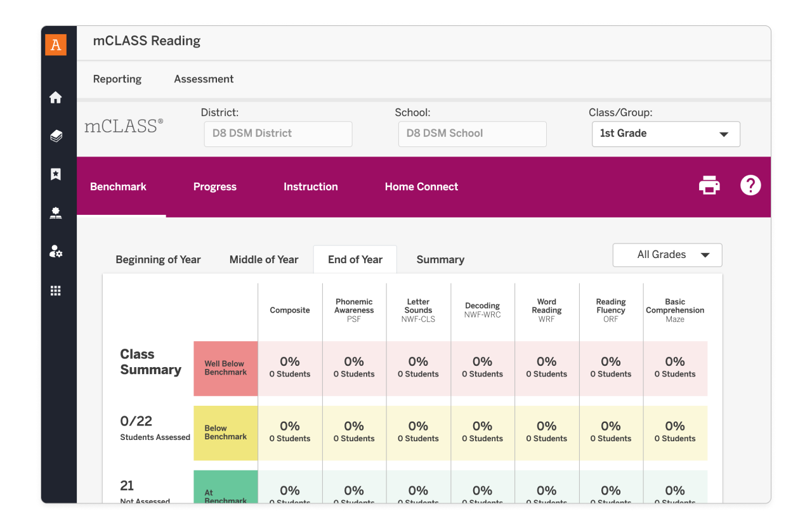Viewport: 812px width, 530px height.
Task: Click the orange Amplify logo icon
Action: point(56,44)
